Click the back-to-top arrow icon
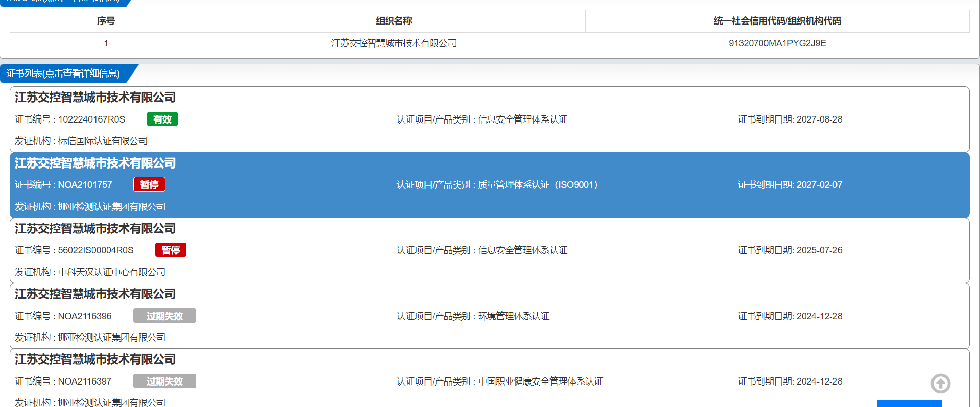This screenshot has height=407, width=980. (x=940, y=384)
